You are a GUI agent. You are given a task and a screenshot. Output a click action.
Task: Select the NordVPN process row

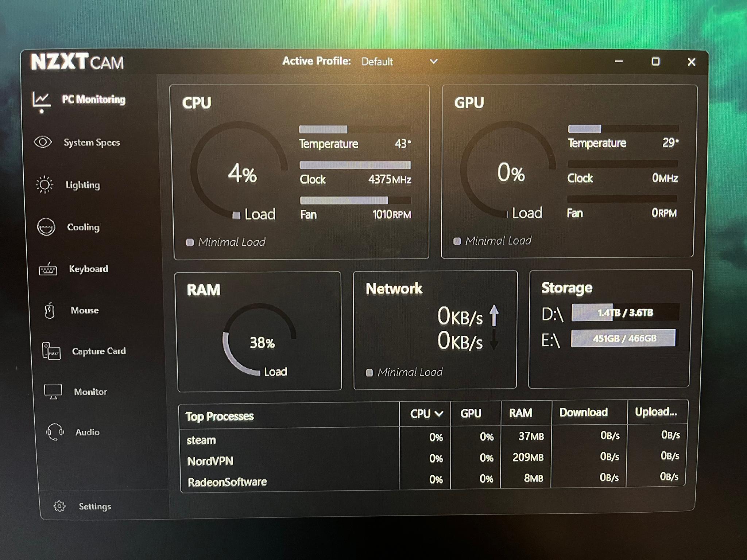coord(433,459)
